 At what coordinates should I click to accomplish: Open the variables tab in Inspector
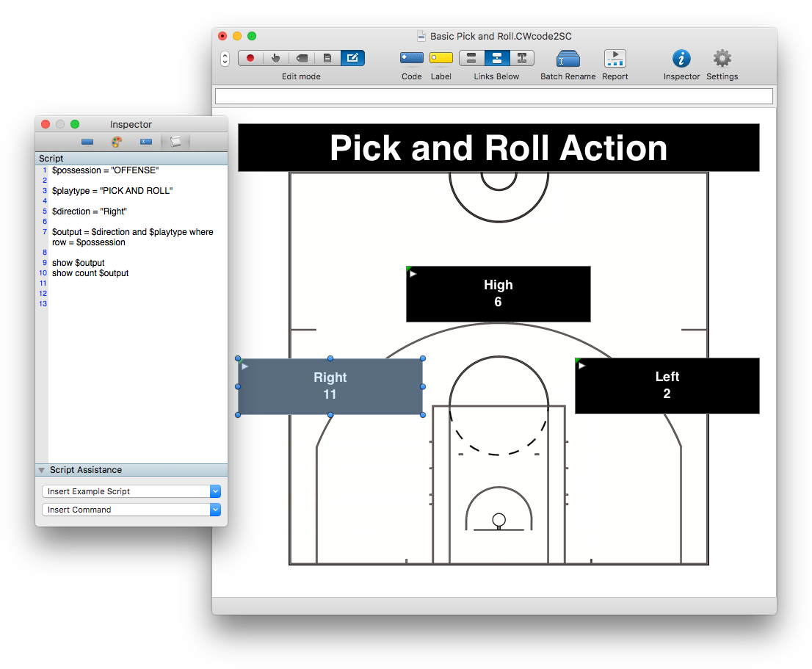[146, 142]
